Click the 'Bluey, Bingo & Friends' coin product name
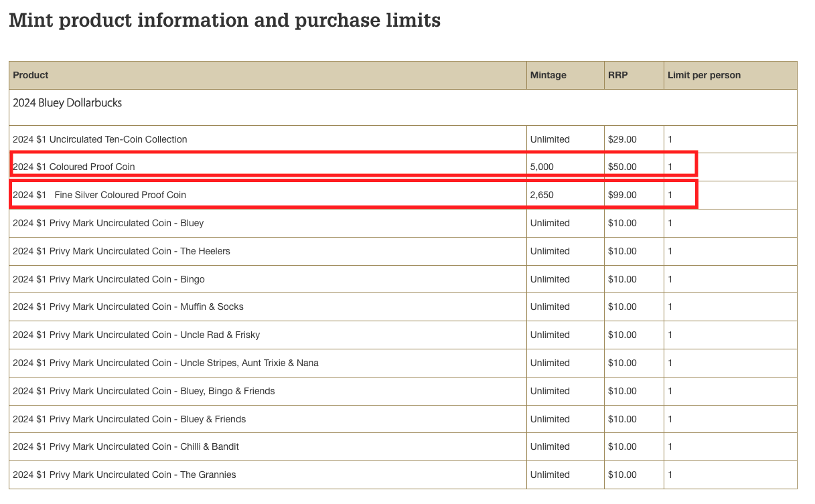815x504 pixels. click(143, 391)
